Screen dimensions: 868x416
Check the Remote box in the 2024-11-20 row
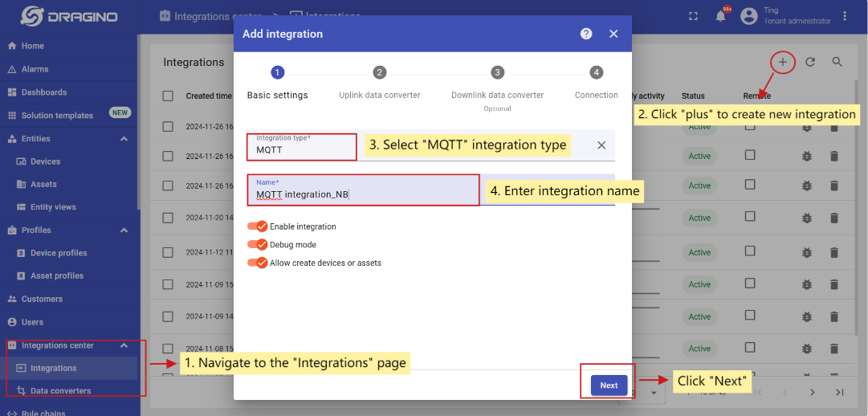coord(750,217)
